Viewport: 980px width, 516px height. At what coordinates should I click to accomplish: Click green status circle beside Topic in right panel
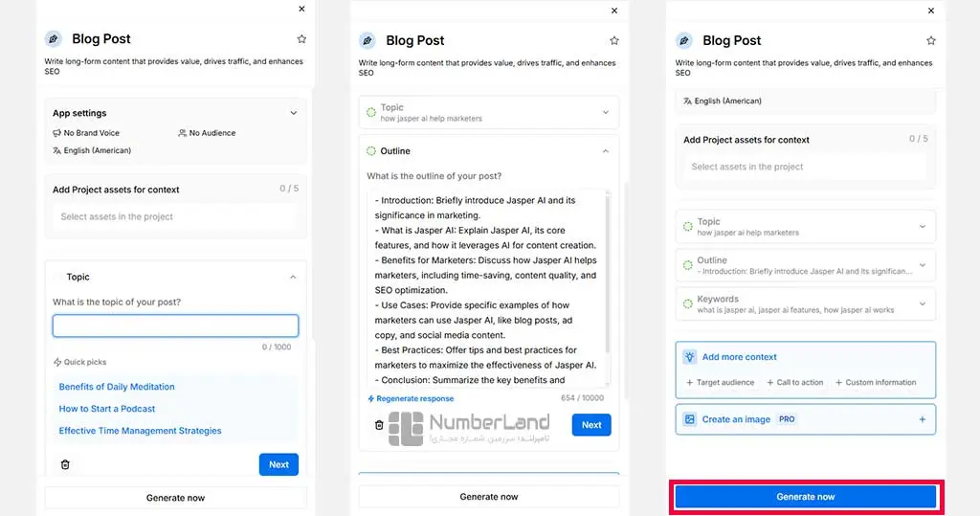(x=688, y=227)
